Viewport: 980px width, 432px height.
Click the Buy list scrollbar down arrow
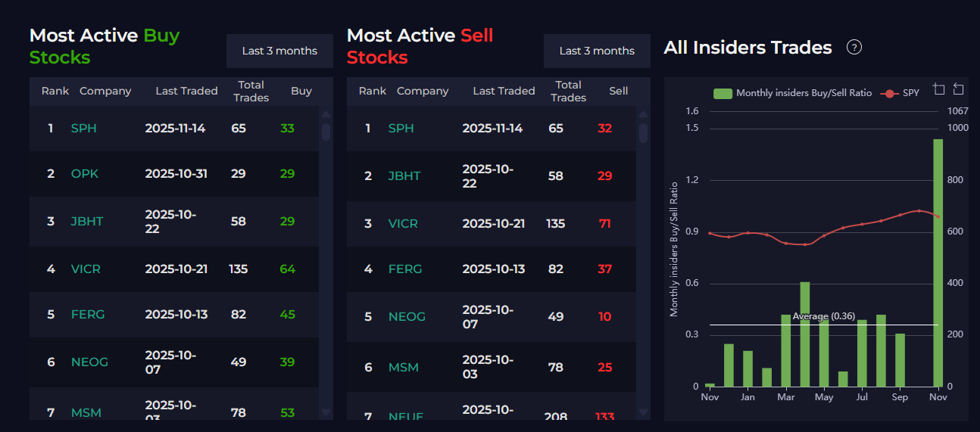(326, 412)
